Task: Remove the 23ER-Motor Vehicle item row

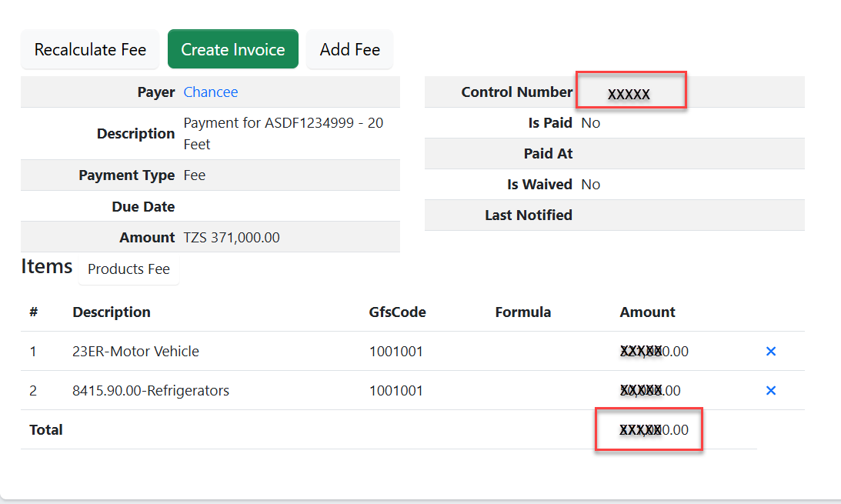Action: [771, 352]
